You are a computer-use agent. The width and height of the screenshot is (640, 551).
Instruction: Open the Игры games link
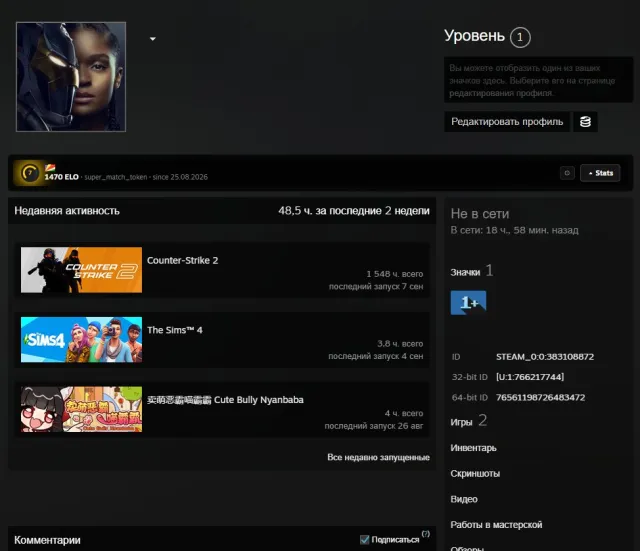461,422
